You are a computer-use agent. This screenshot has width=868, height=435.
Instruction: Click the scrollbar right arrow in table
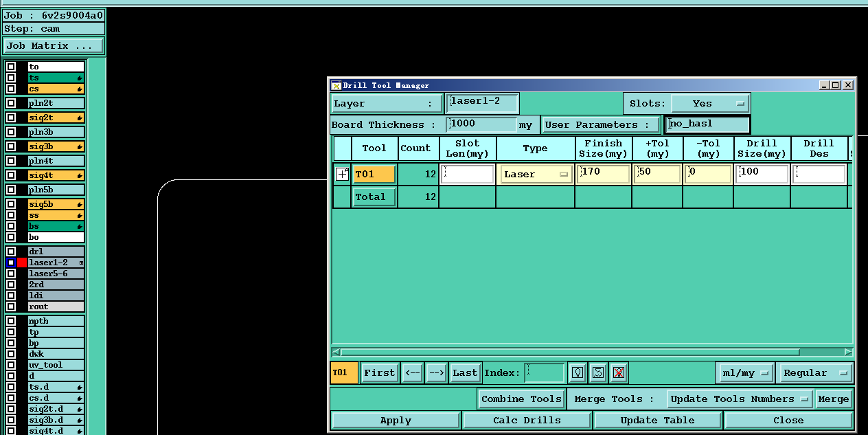tap(848, 353)
